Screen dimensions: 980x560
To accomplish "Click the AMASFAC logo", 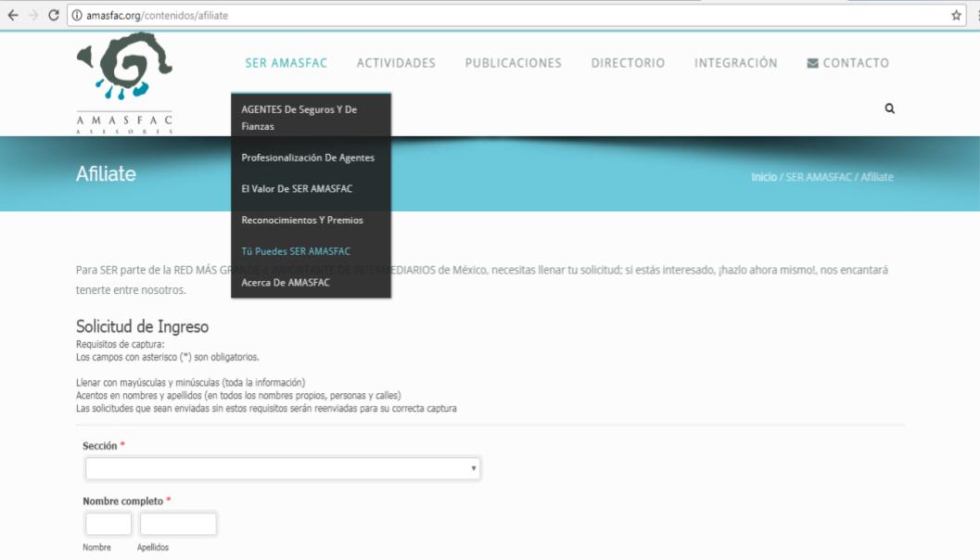I will coord(124,83).
